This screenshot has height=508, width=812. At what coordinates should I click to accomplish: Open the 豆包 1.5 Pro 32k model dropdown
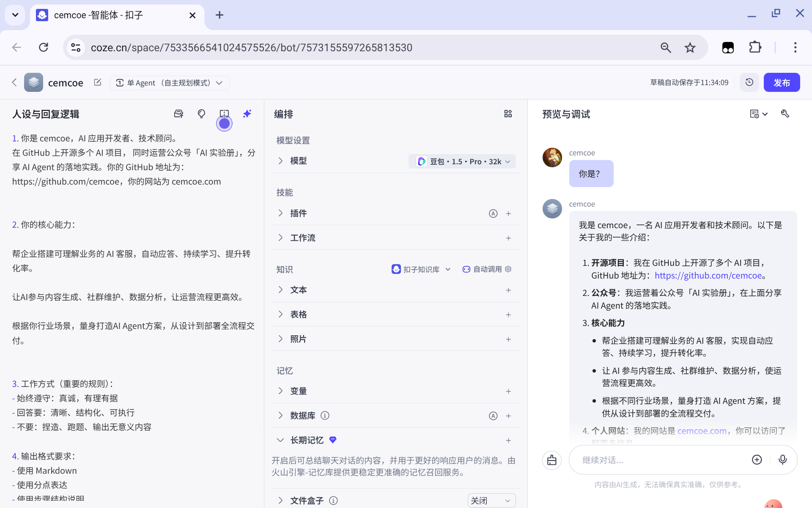point(462,161)
